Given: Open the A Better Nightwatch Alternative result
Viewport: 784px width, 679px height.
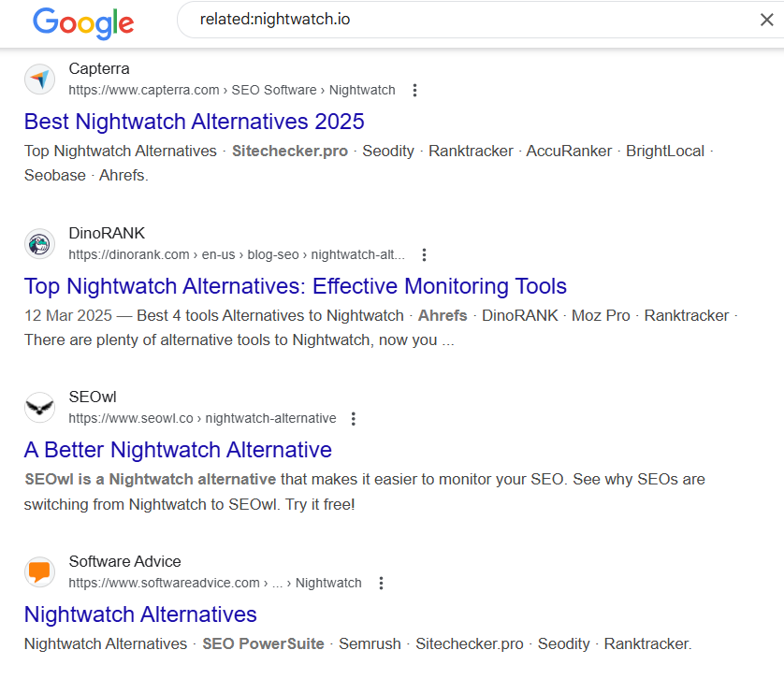Looking at the screenshot, I should pyautogui.click(x=178, y=450).
